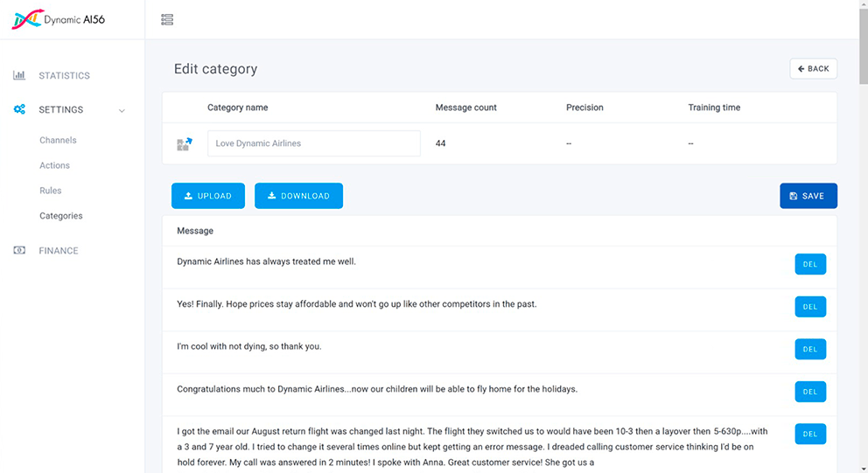Open the Channels settings page

point(58,140)
